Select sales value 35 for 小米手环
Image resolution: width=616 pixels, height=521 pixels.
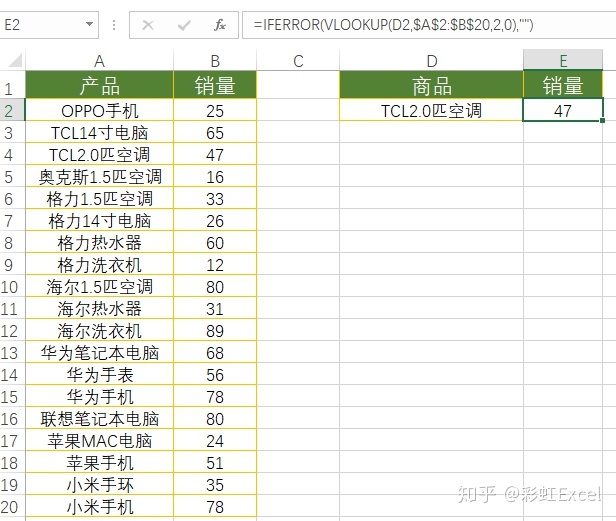coord(215,484)
